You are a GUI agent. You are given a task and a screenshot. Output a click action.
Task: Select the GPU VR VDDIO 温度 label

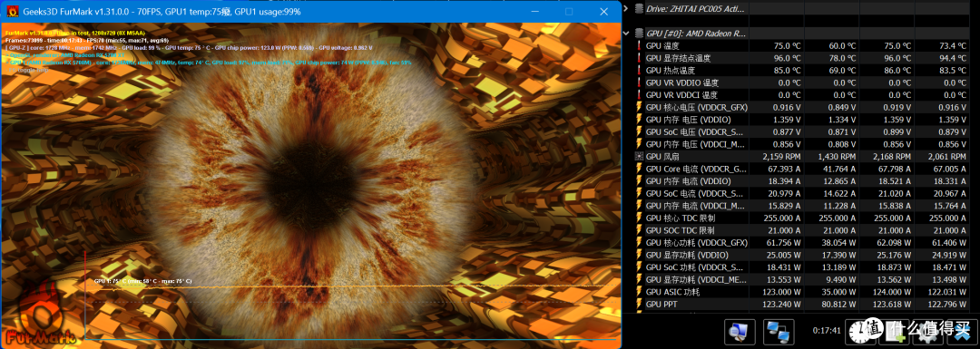pyautogui.click(x=682, y=82)
